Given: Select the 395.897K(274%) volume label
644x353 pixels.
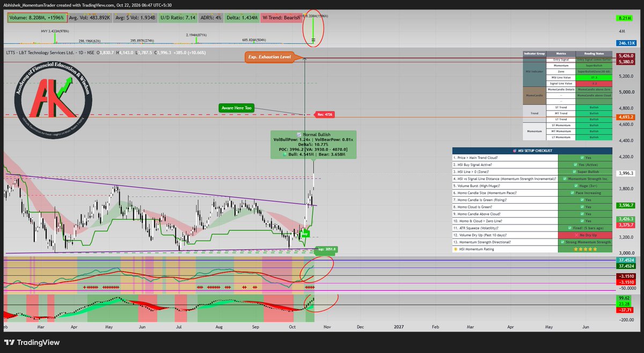Looking at the screenshot, I should [142, 40].
